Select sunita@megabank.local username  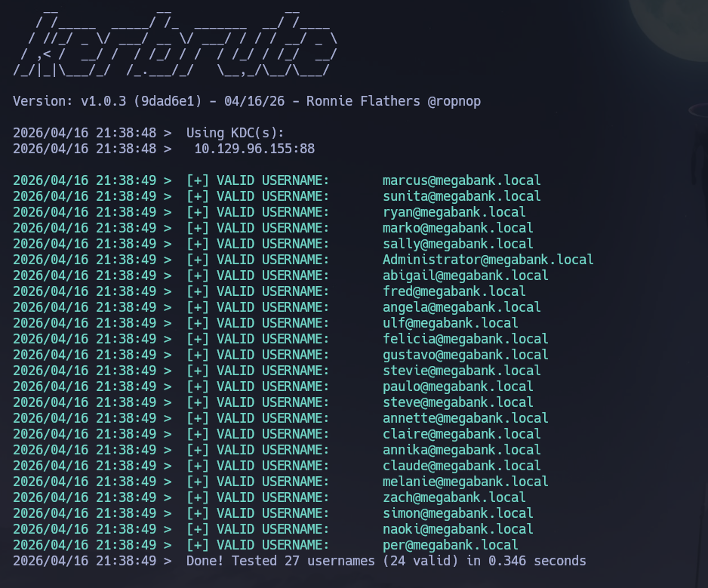click(460, 195)
